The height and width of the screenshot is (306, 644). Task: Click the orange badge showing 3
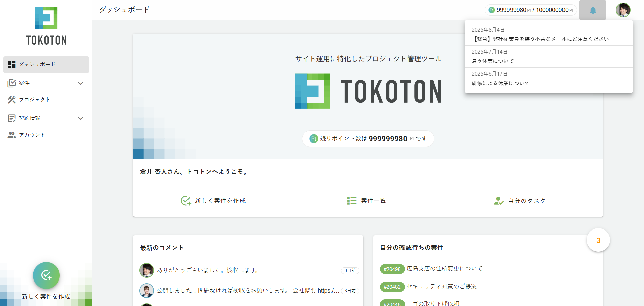click(x=598, y=240)
